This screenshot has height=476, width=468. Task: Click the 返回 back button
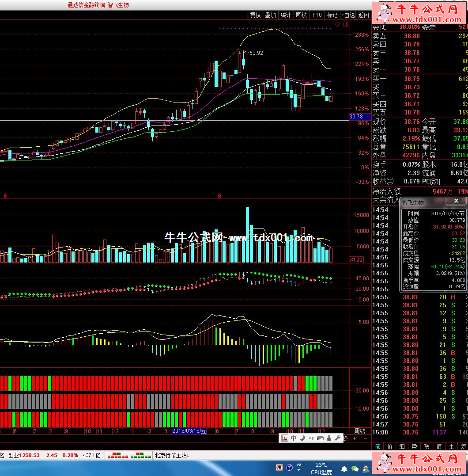363,15
